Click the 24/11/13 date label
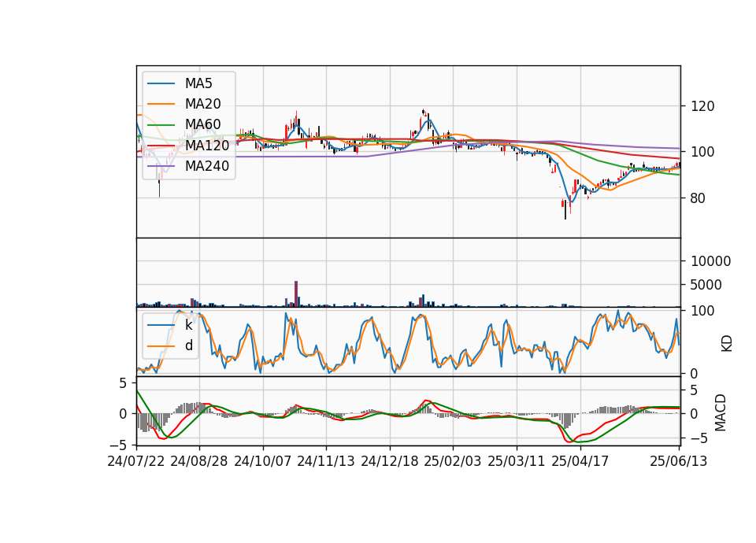 point(326,461)
